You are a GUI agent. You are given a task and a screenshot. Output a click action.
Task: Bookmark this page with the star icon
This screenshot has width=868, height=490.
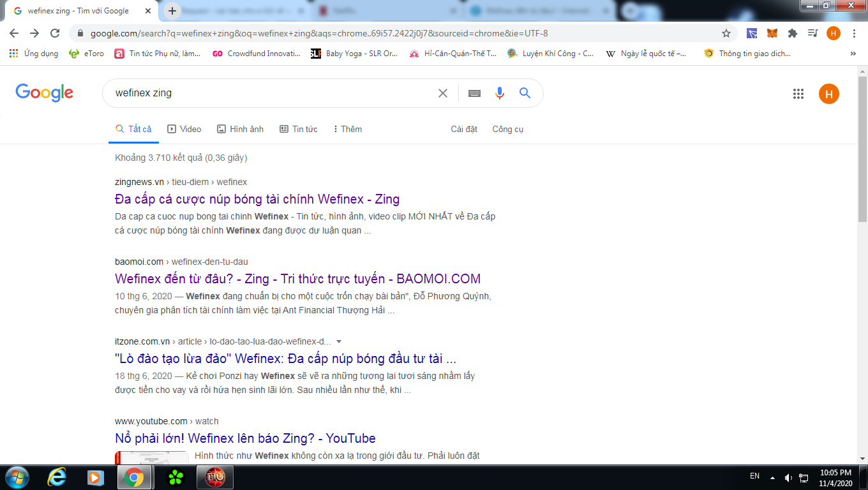[x=726, y=33]
